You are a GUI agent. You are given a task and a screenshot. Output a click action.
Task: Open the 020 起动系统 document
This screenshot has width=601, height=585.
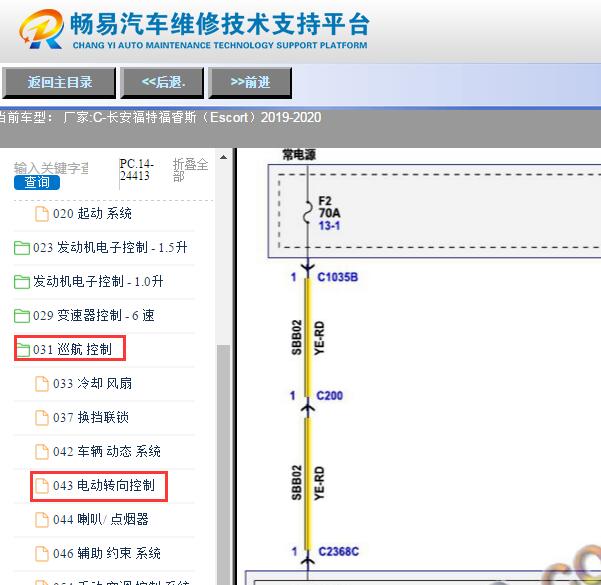[x=92, y=214]
